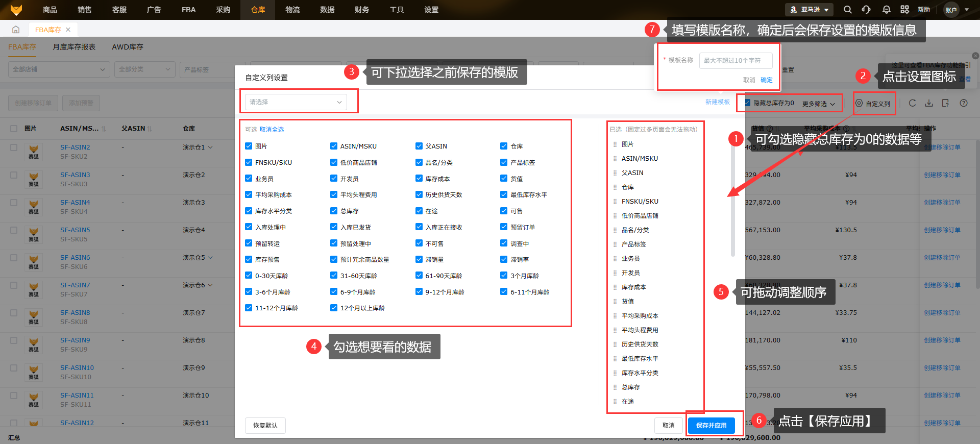Image resolution: width=980 pixels, height=444 pixels.
Task: Click the home icon beside FBA库存 tab
Action: [16, 30]
